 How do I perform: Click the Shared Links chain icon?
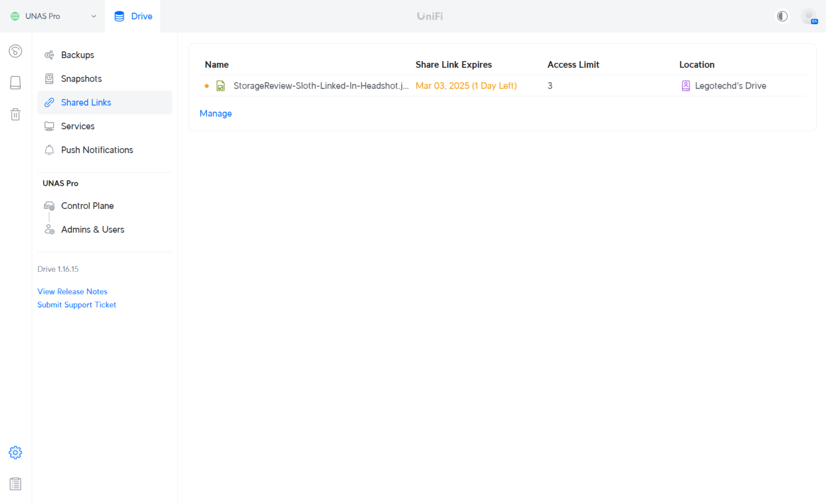(49, 102)
